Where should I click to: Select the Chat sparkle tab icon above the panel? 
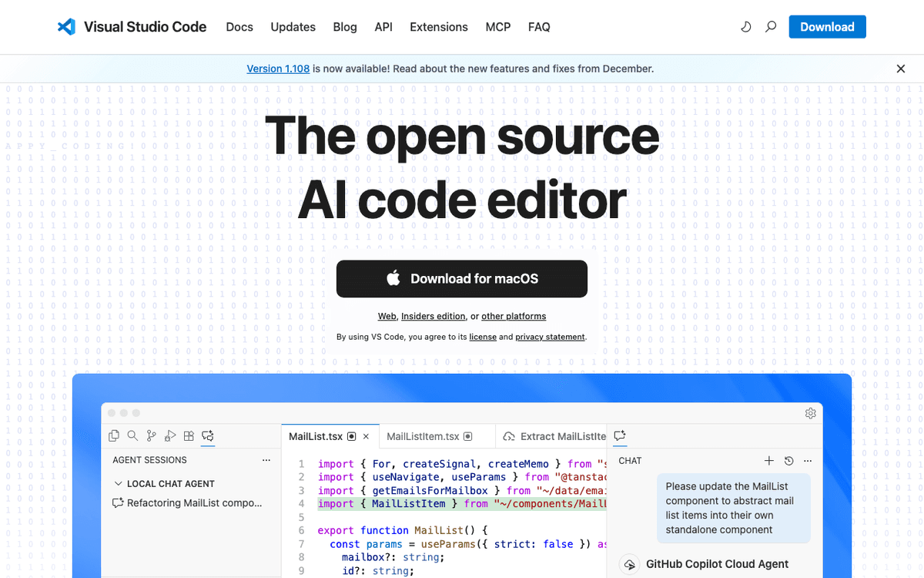pos(620,435)
